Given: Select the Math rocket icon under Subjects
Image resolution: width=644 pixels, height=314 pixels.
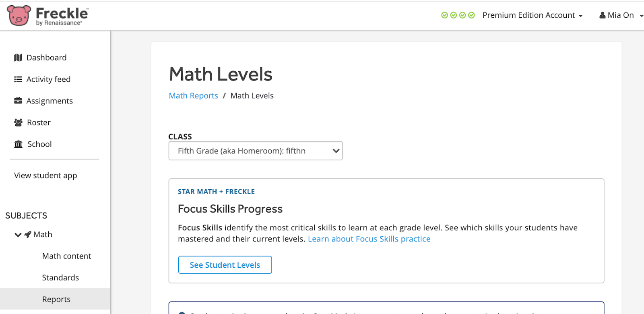Looking at the screenshot, I should [27, 234].
